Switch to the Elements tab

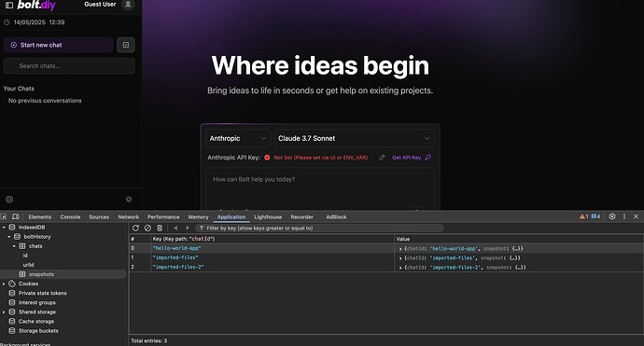(40, 216)
